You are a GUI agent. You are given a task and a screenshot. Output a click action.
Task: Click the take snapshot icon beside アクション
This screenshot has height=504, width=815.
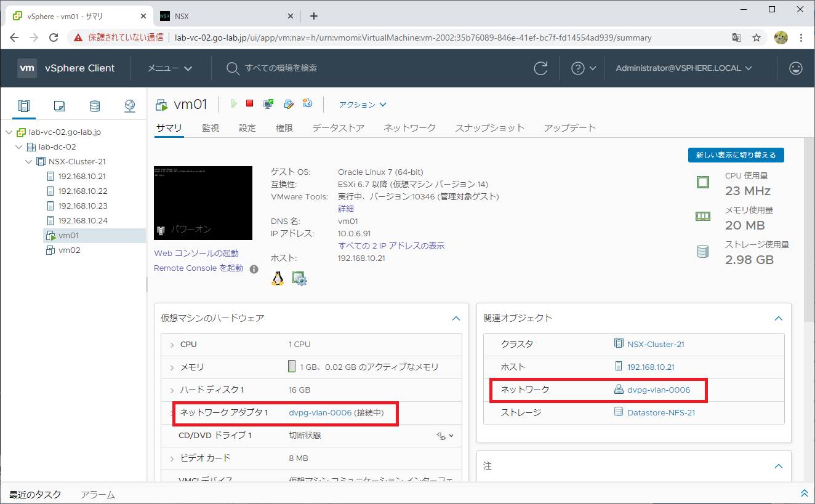pyautogui.click(x=307, y=103)
